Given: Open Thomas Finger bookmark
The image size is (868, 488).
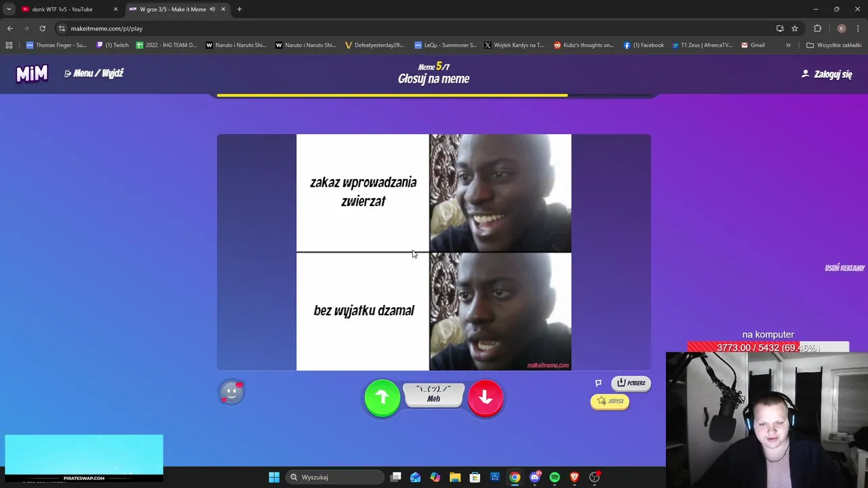Looking at the screenshot, I should (56, 45).
